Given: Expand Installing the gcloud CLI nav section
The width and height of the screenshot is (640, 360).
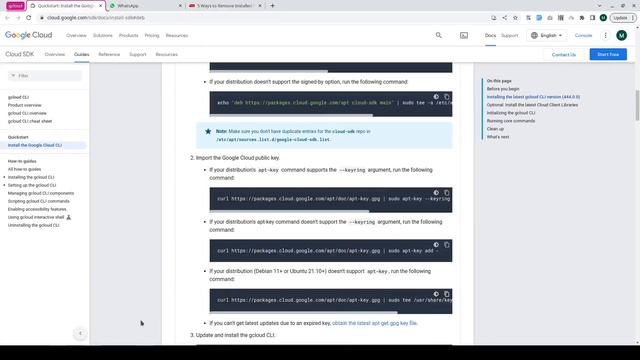Looking at the screenshot, I should click(4, 178).
